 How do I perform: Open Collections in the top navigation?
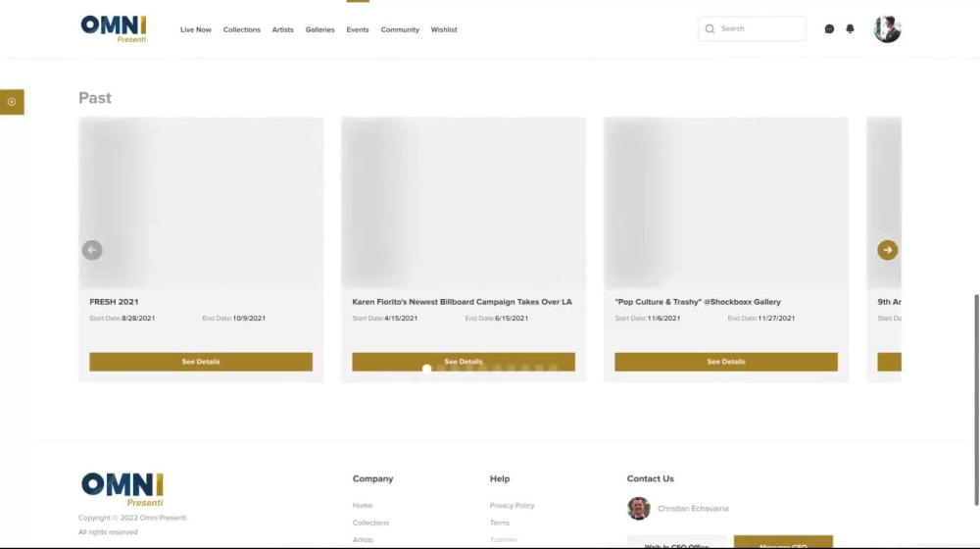(241, 29)
